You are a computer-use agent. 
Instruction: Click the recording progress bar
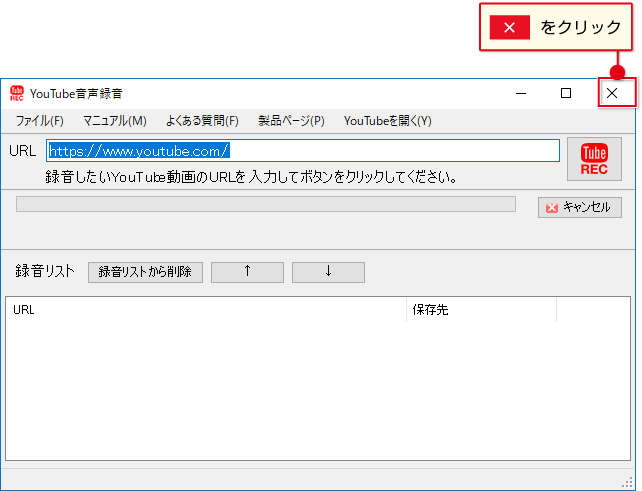266,204
